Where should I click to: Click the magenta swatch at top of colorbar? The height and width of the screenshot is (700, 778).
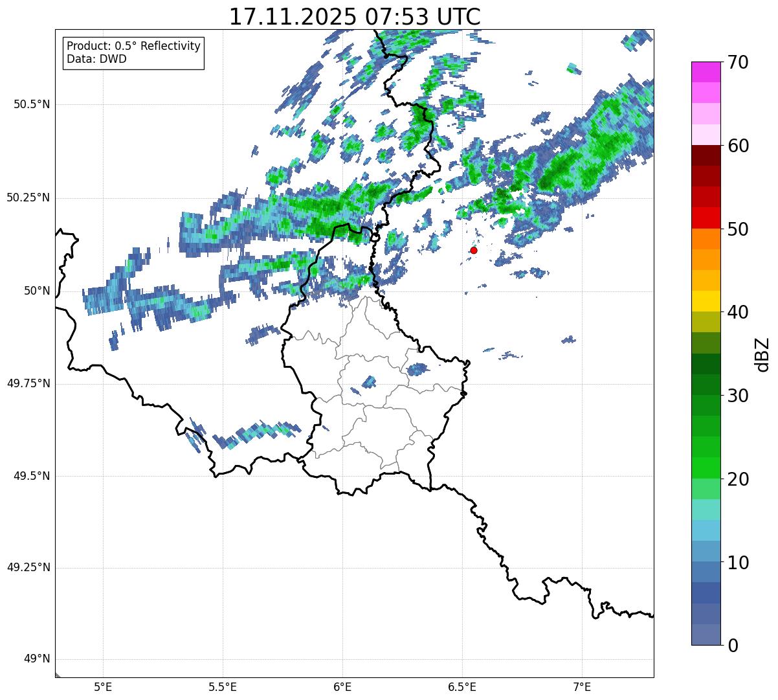pos(706,72)
